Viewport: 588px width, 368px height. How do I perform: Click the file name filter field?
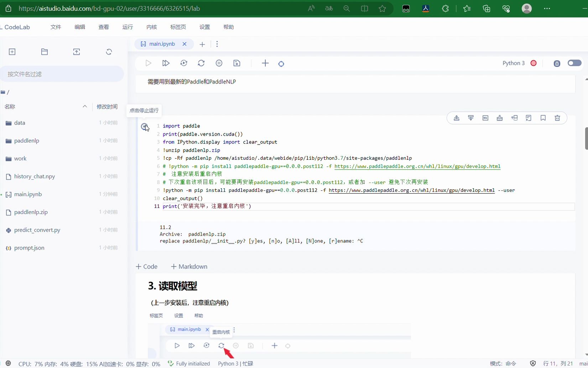point(62,74)
